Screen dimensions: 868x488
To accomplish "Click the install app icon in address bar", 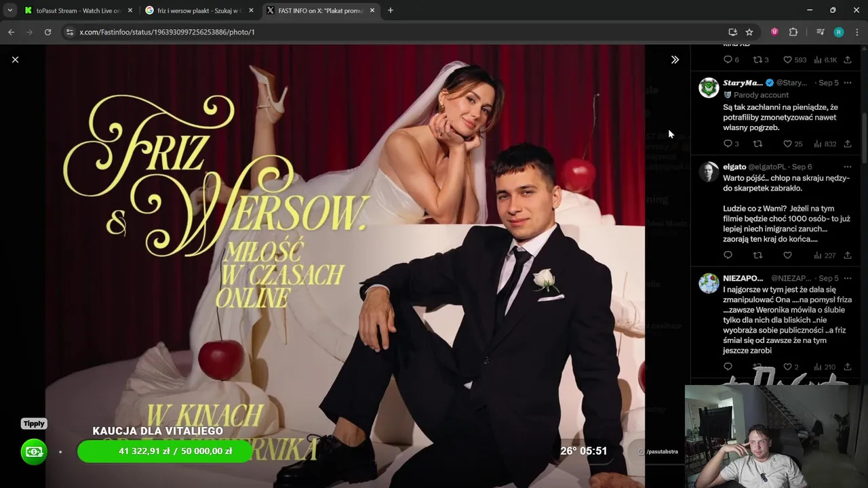I will click(732, 32).
